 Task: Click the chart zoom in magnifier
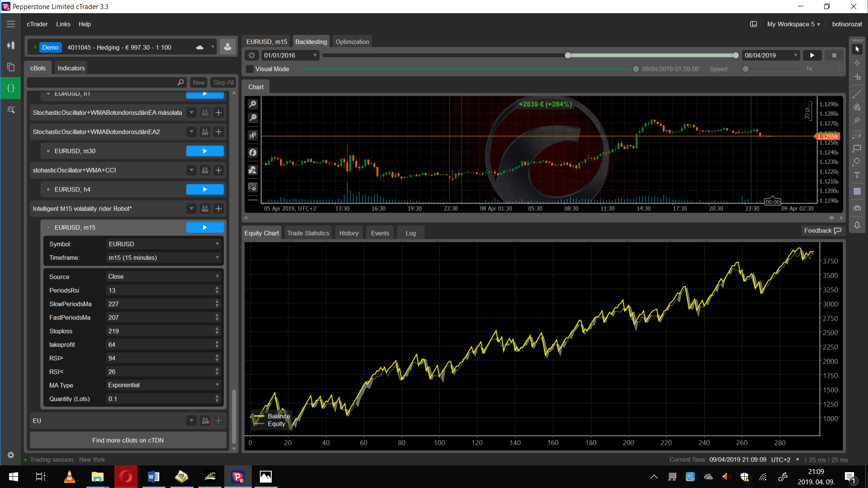[253, 104]
